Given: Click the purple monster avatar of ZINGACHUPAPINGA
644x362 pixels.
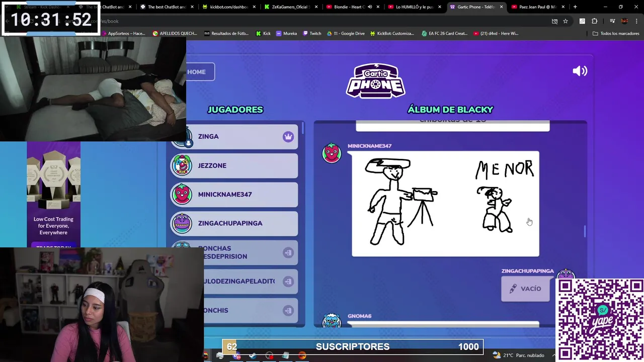Looking at the screenshot, I should coord(182,223).
